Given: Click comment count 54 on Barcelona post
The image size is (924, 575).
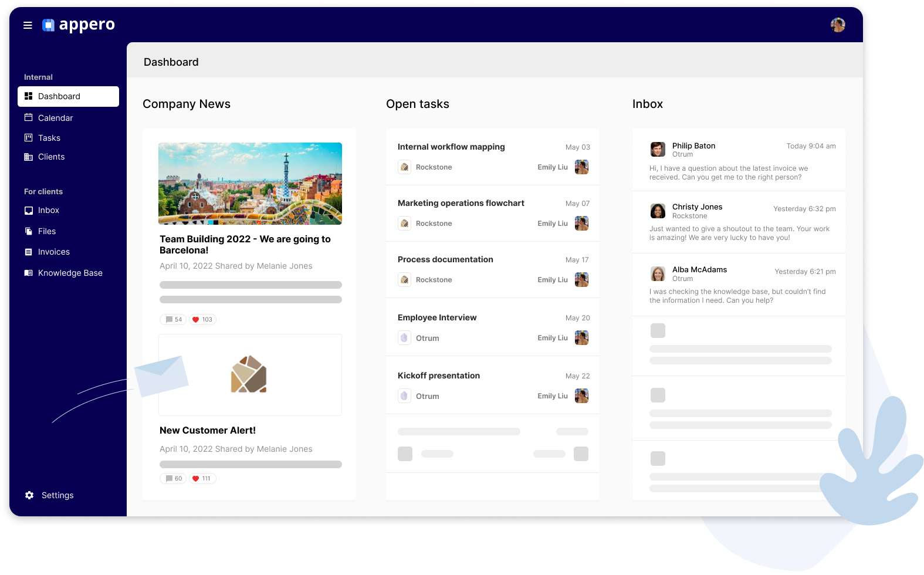Looking at the screenshot, I should pyautogui.click(x=173, y=320).
